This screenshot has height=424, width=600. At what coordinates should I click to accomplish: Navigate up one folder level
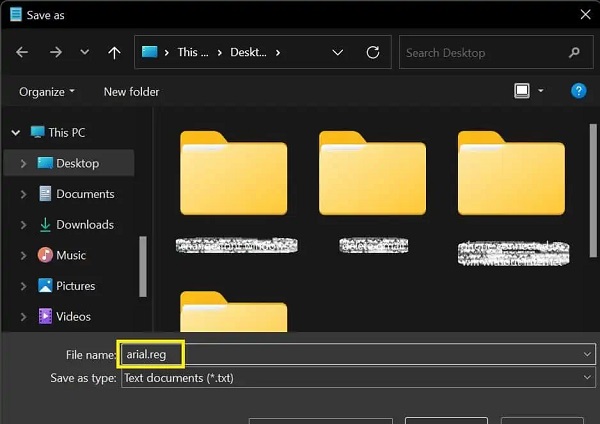[x=114, y=52]
